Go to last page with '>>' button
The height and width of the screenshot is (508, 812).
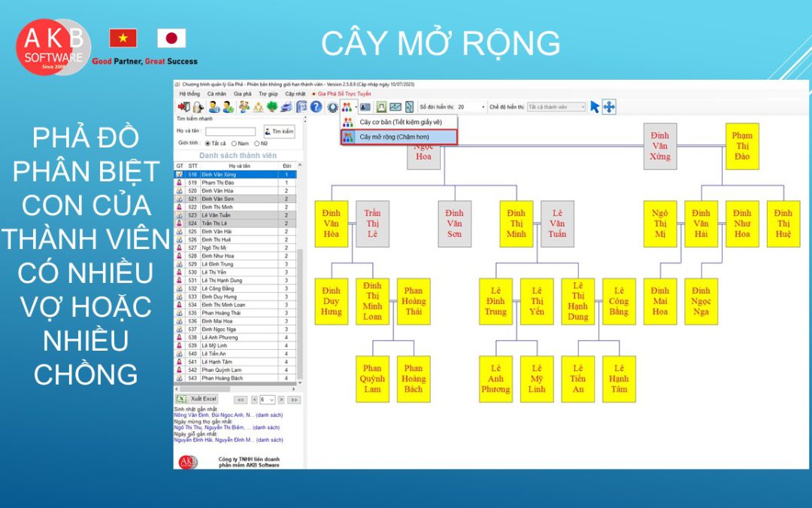(294, 400)
